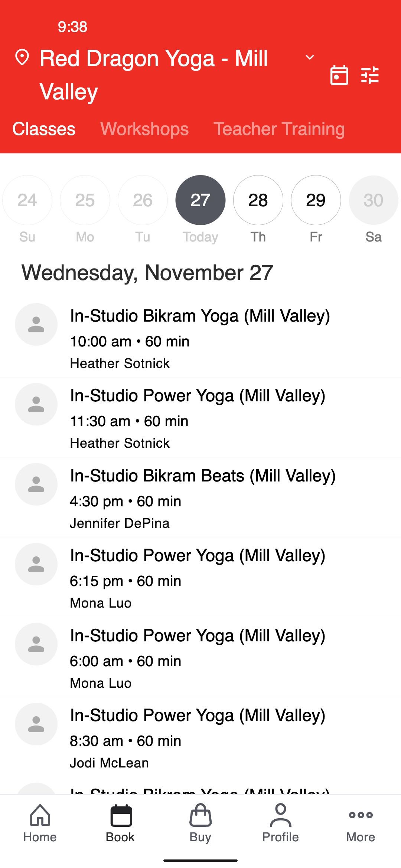Open the Buy shopping bag icon
This screenshot has height=868, width=401.
coord(200,815)
